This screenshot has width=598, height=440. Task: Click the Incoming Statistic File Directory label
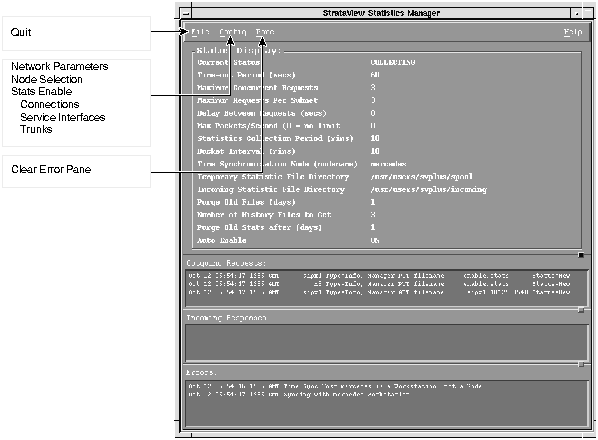coord(271,189)
